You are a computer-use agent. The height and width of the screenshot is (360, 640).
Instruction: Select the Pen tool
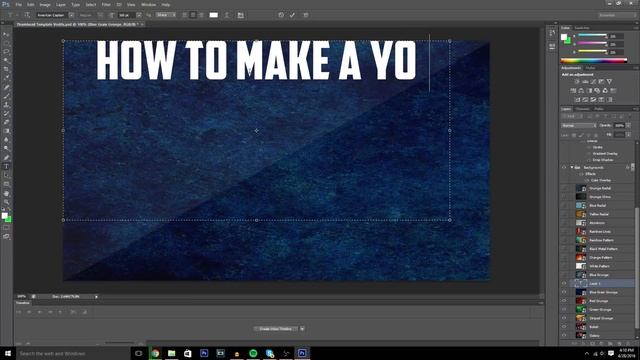(6, 158)
